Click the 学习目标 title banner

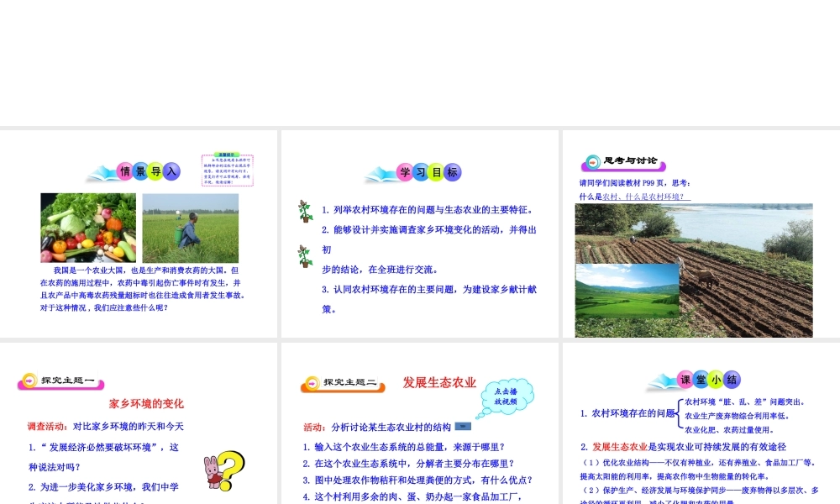pos(414,172)
